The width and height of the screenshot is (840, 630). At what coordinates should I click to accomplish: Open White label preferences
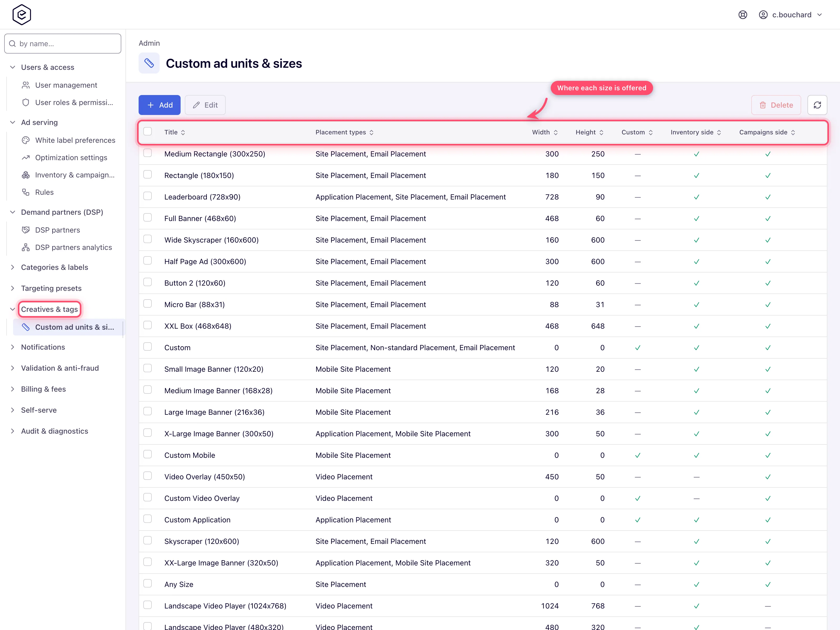pos(75,140)
